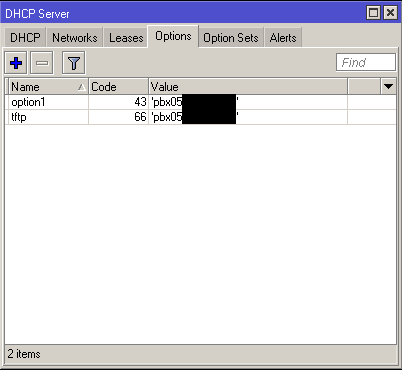The width and height of the screenshot is (402, 370).
Task: Select the option1 row name
Action: [x=28, y=102]
